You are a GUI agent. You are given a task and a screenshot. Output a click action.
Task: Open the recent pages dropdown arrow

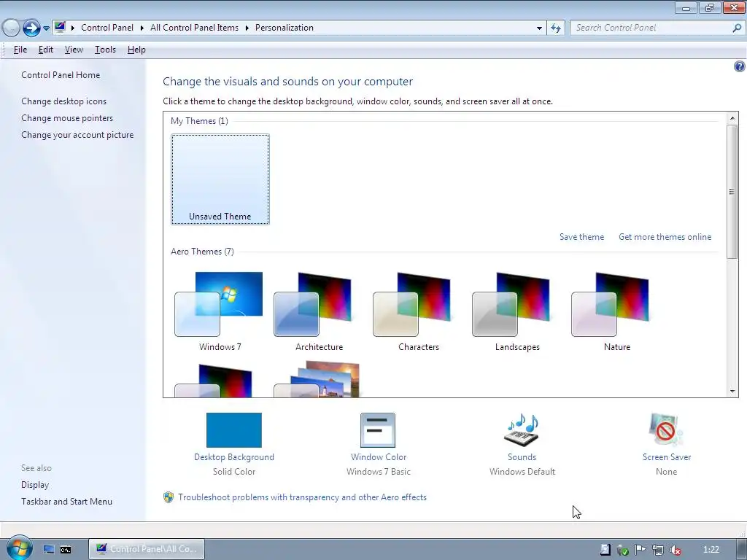pyautogui.click(x=46, y=28)
